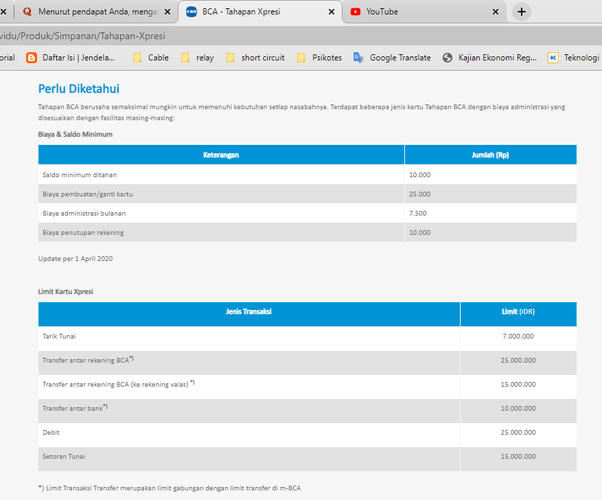Click the Blogger bookmark icon
Image resolution: width=602 pixels, height=500 pixels.
tap(31, 58)
